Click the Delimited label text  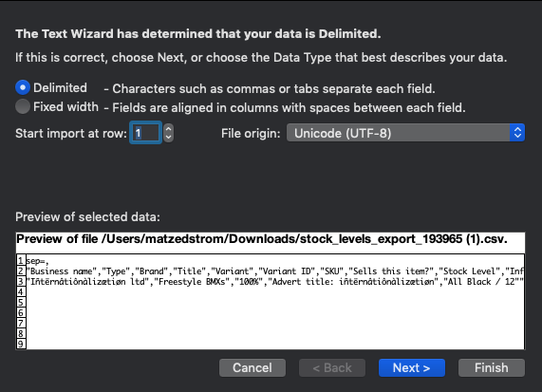tap(60, 88)
